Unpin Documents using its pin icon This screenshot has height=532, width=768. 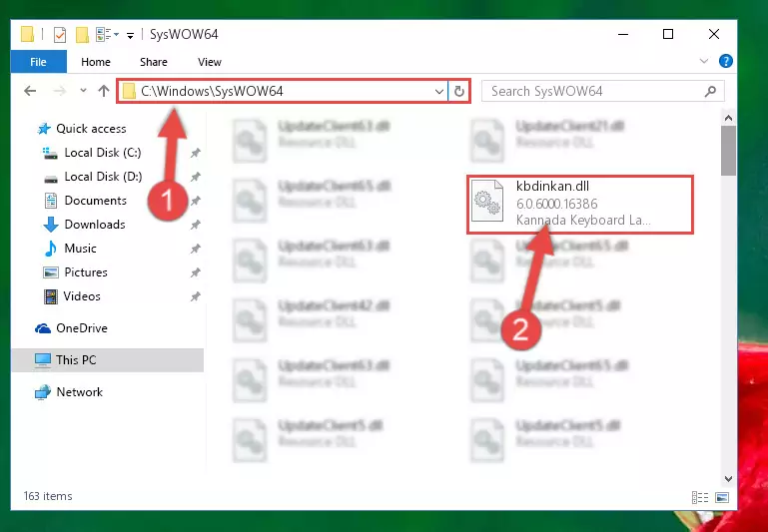[x=195, y=201]
